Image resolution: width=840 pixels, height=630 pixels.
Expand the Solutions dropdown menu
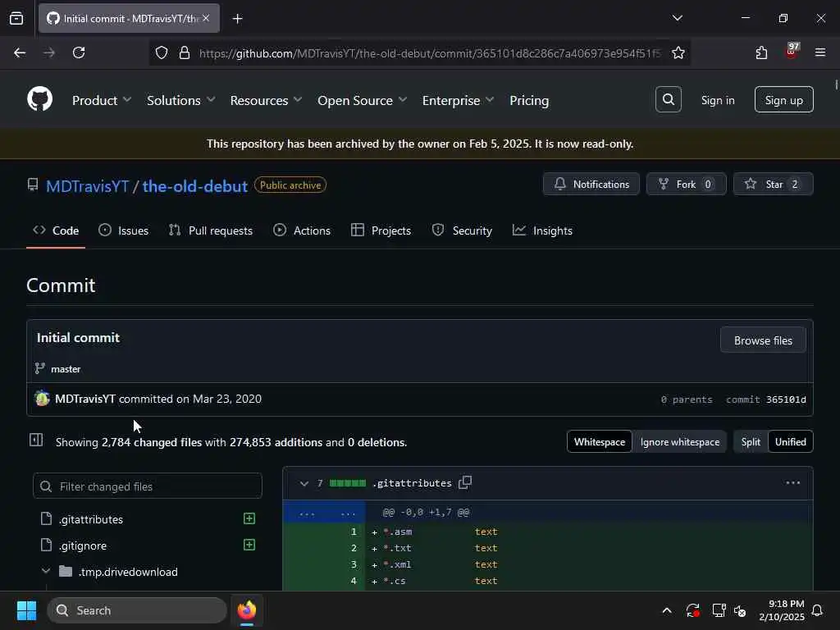pyautogui.click(x=181, y=100)
